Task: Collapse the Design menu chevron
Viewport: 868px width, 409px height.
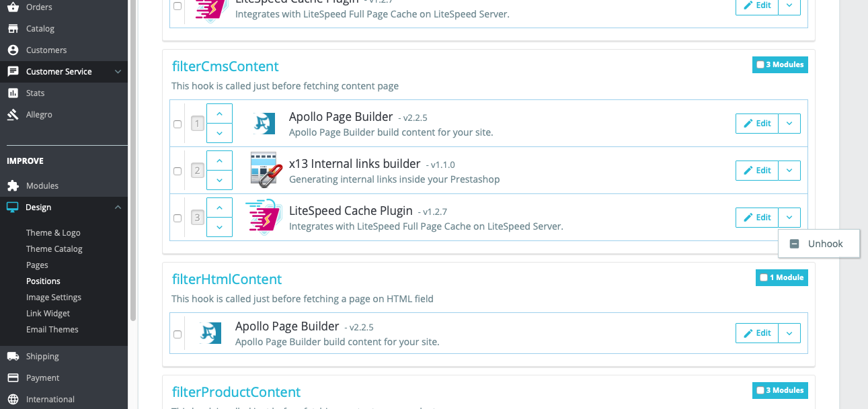Action: pyautogui.click(x=118, y=208)
